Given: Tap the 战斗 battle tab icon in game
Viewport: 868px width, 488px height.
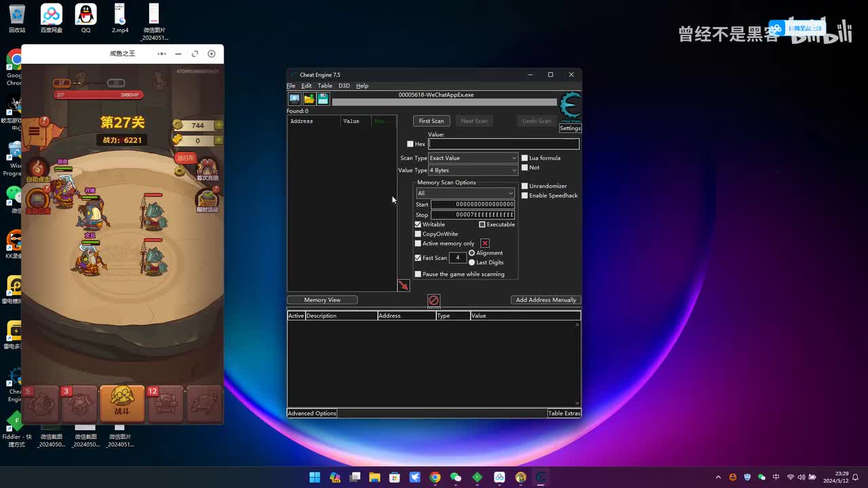Looking at the screenshot, I should [122, 403].
